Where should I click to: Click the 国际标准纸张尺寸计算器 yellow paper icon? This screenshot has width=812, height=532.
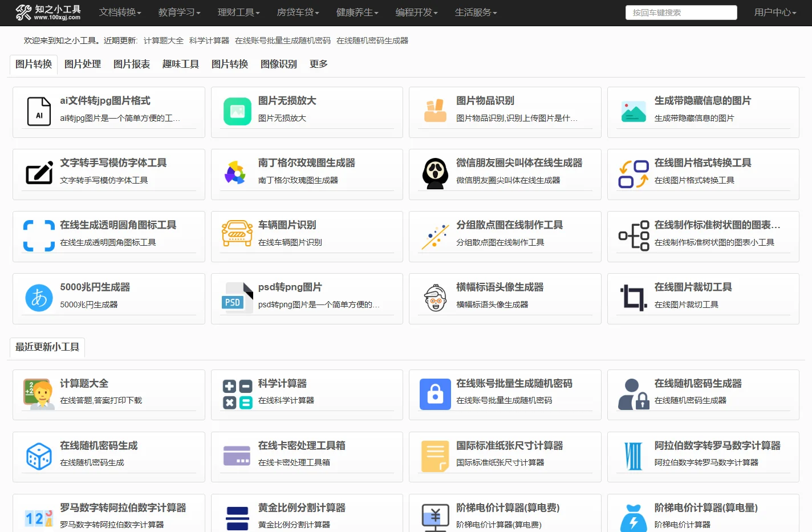[435, 456]
